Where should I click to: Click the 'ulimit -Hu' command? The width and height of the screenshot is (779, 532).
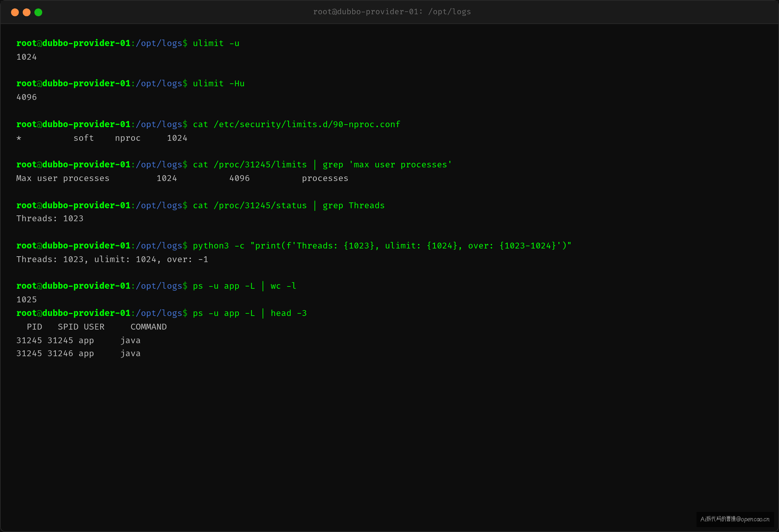coord(218,83)
